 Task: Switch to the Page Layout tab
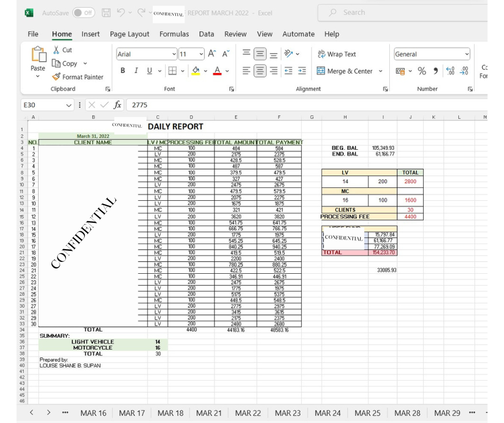(x=130, y=34)
